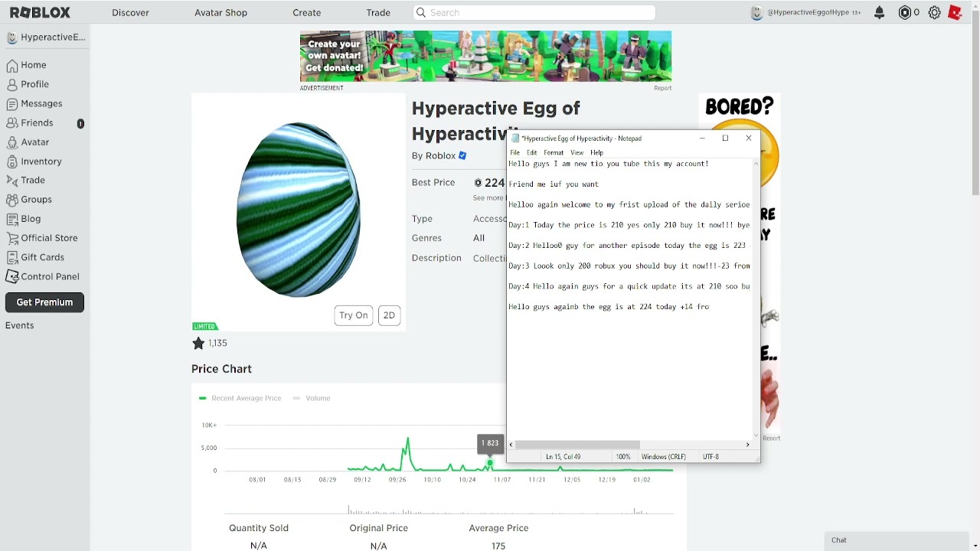This screenshot has width=980, height=551.
Task: Open Notepad Help menu
Action: click(596, 152)
